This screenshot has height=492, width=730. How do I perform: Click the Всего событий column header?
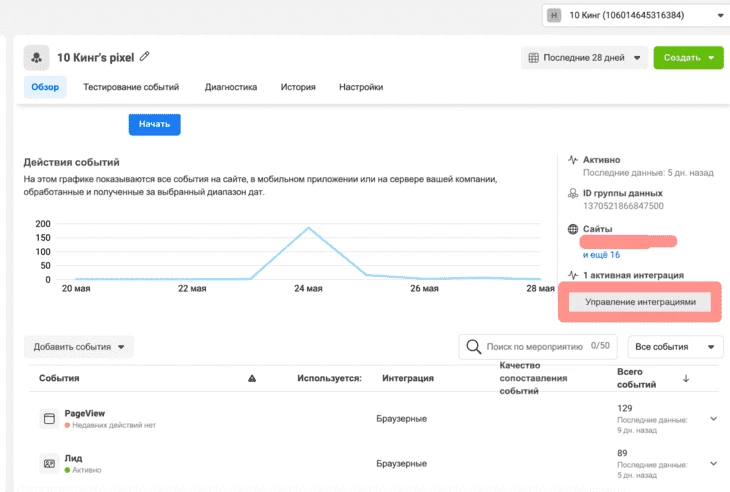[x=636, y=378]
